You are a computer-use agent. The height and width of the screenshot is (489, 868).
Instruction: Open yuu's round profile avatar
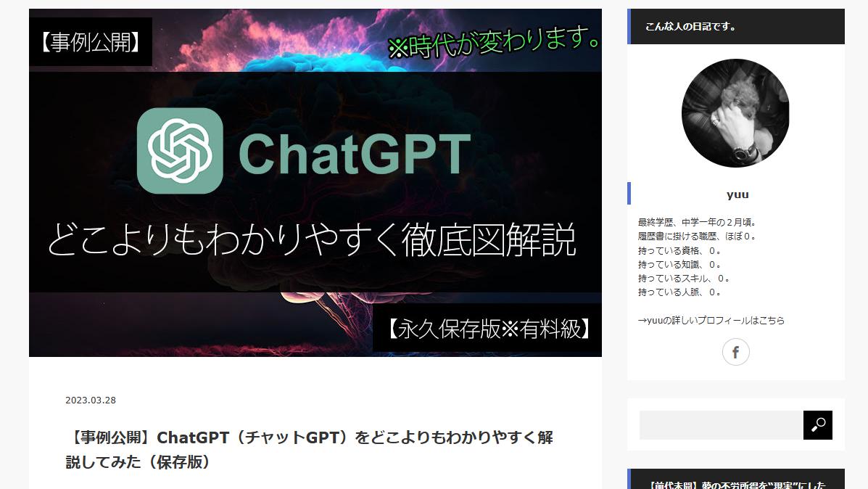pos(735,113)
